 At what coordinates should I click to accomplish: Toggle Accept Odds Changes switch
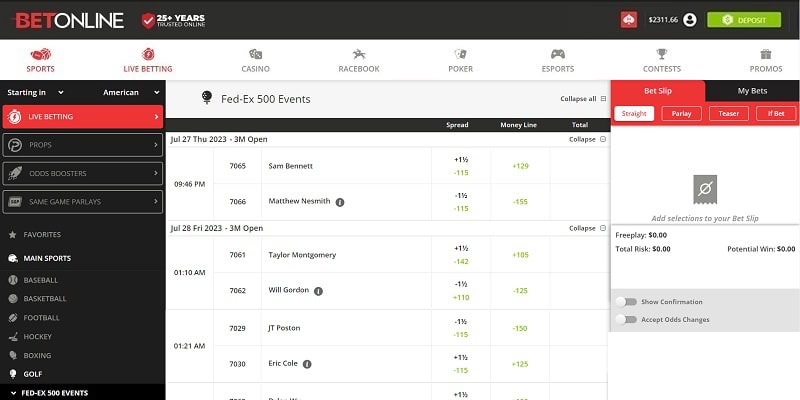(626, 319)
